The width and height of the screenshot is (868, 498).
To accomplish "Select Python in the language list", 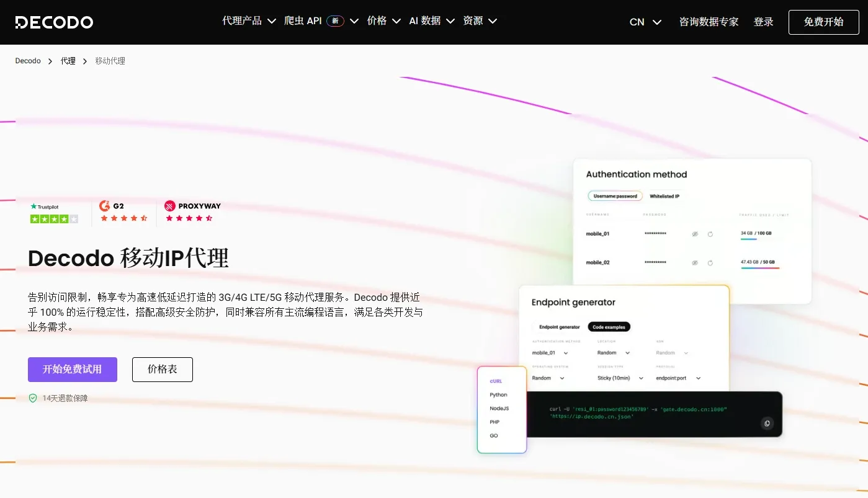I will (498, 394).
